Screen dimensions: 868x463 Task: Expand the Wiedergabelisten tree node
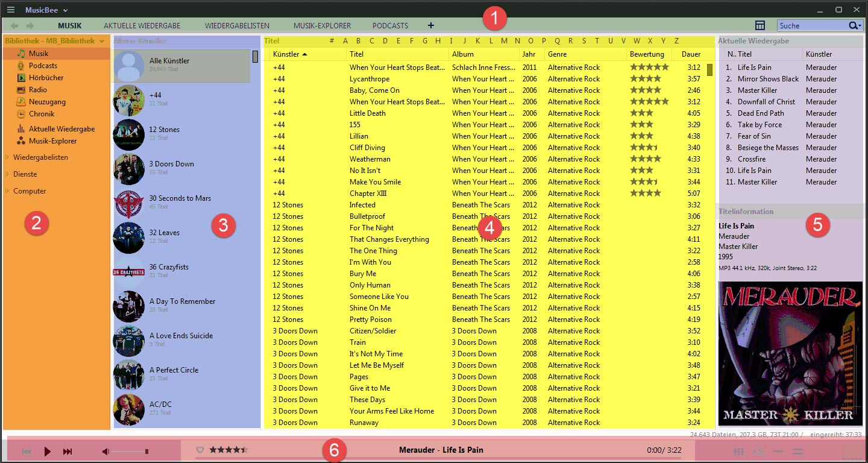(x=8, y=157)
